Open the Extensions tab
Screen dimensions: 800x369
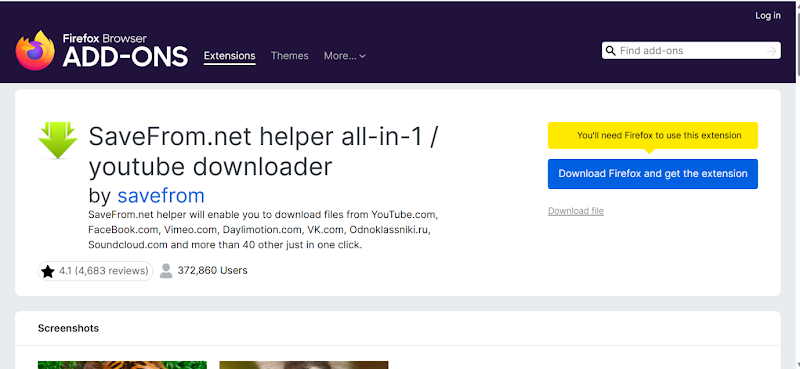[230, 56]
